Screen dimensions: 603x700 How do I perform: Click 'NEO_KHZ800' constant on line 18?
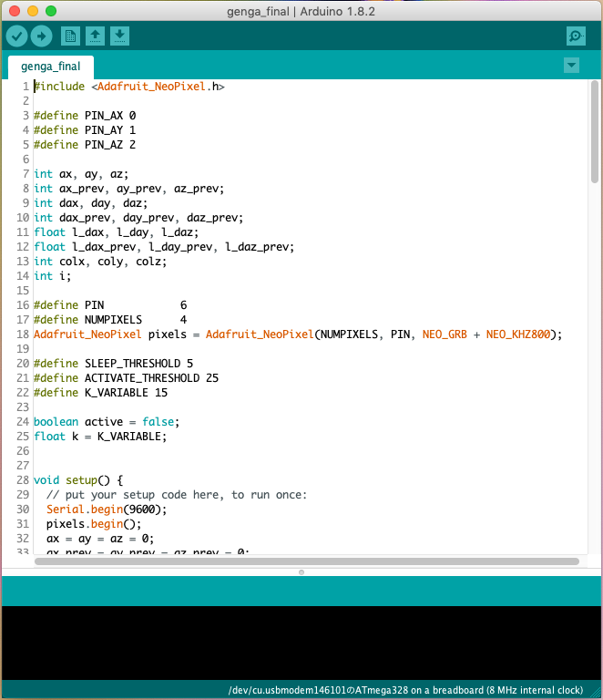[518, 335]
